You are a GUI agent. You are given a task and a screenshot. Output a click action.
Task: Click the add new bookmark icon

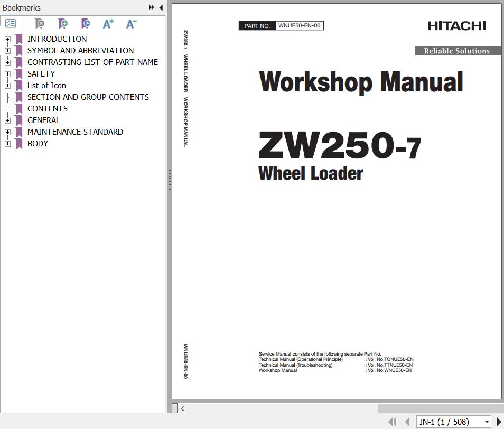63,24
